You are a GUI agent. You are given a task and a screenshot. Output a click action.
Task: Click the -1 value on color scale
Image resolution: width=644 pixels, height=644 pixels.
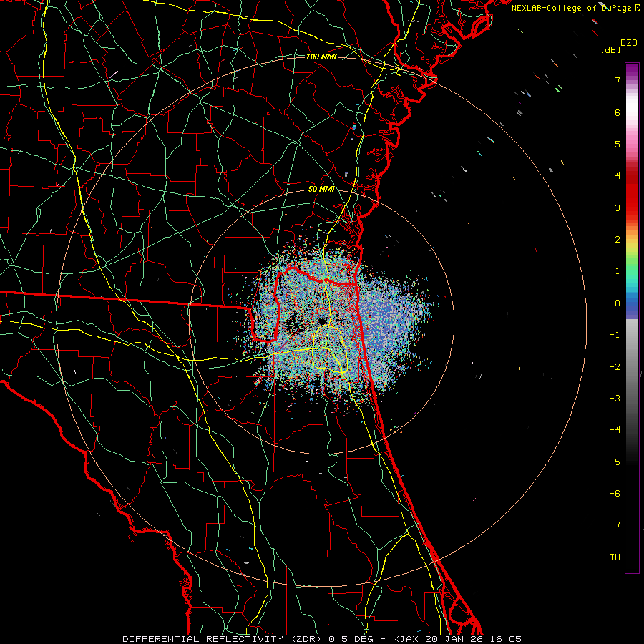[x=615, y=335]
